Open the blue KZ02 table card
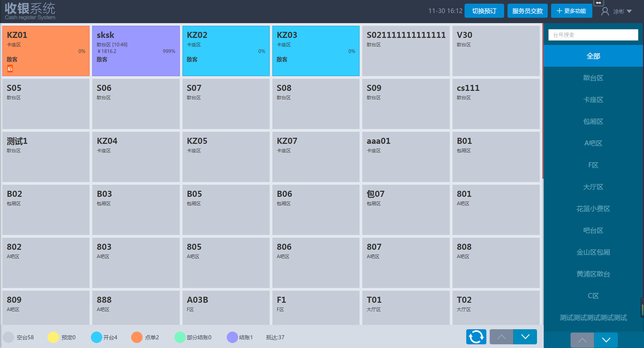Screen dimensions: 644x348 [x=226, y=51]
